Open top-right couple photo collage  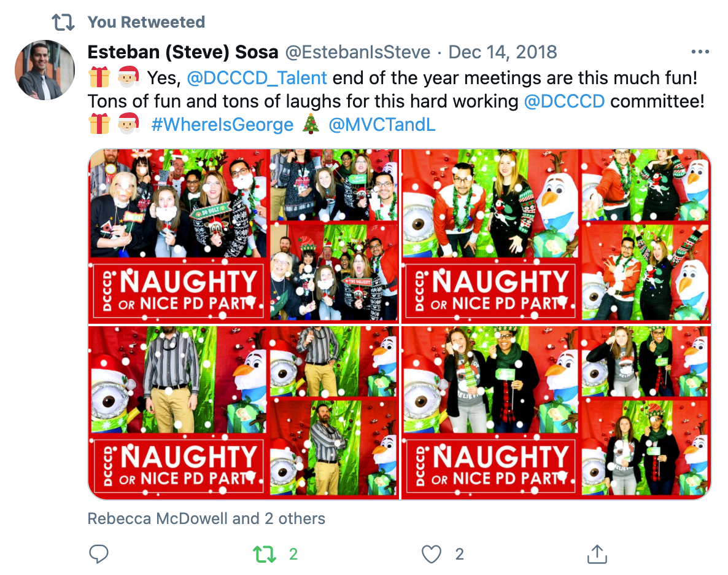(556, 236)
